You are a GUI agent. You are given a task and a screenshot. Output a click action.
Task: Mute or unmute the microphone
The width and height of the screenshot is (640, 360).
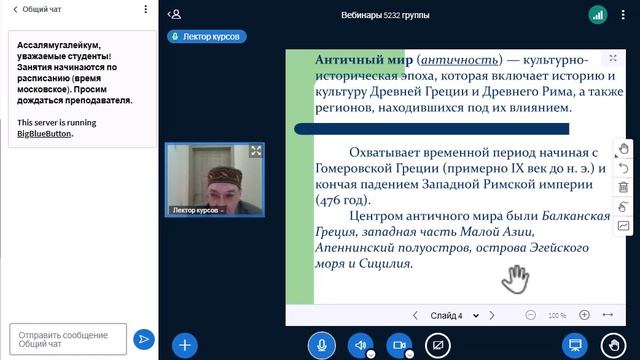[322, 345]
